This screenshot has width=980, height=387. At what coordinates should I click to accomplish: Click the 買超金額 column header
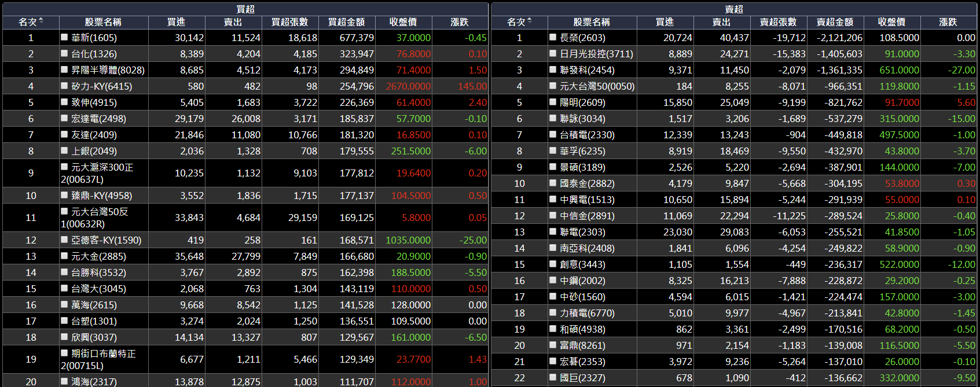coord(346,22)
